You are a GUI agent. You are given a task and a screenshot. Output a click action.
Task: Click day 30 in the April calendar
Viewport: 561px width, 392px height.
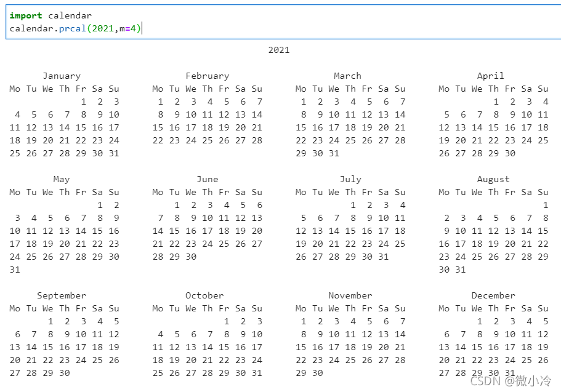pos(510,153)
